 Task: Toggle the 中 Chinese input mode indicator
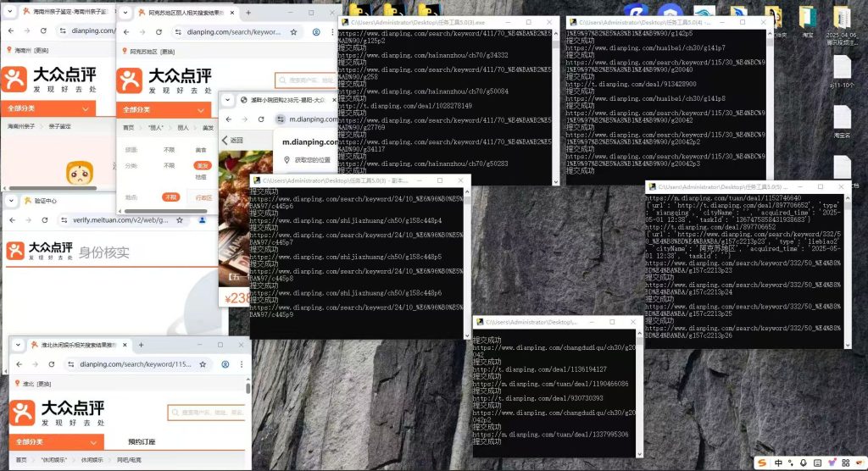coord(778,463)
